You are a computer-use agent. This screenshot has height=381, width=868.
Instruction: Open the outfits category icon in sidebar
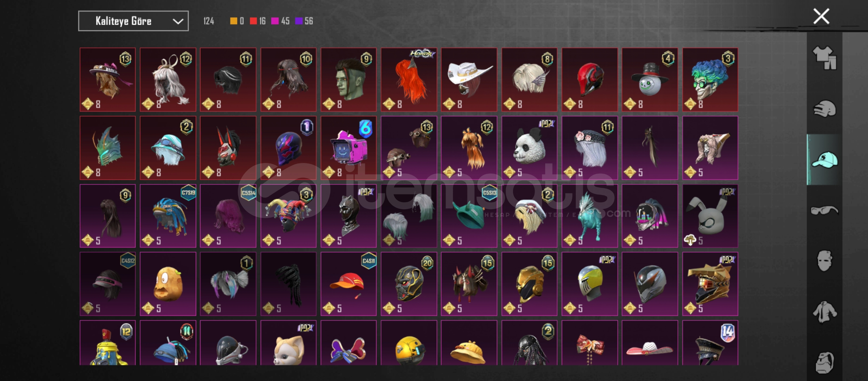pyautogui.click(x=825, y=58)
